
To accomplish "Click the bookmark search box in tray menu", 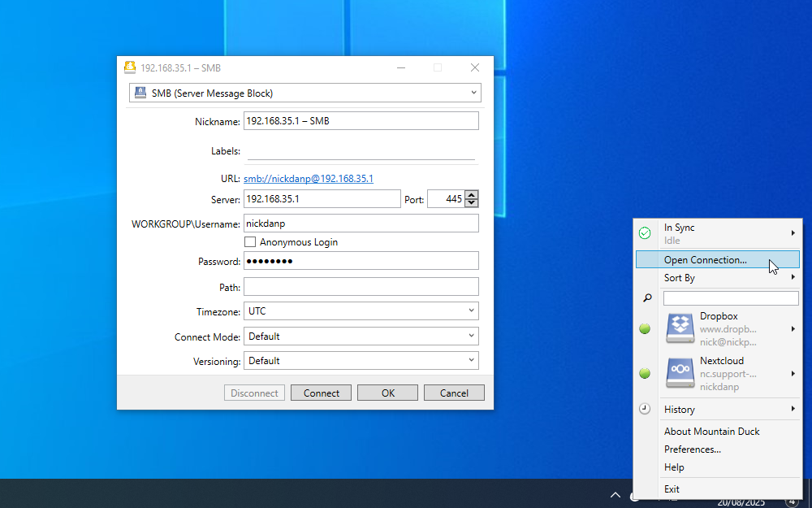I will tap(731, 298).
